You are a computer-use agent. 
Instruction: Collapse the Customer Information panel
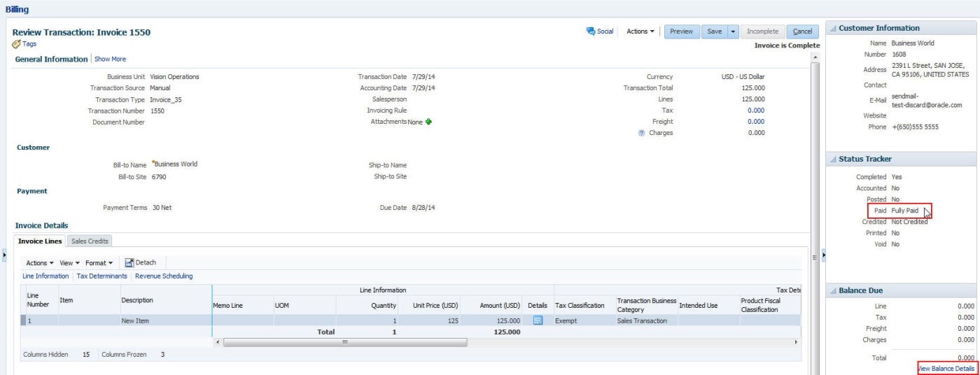[833, 29]
